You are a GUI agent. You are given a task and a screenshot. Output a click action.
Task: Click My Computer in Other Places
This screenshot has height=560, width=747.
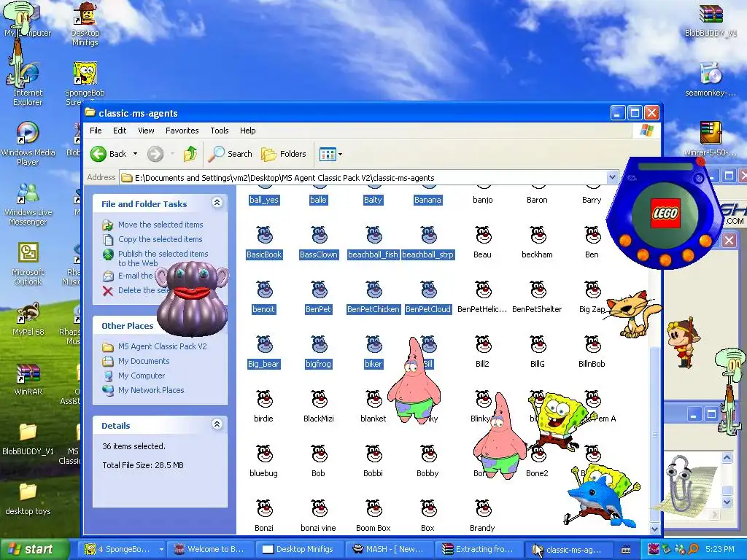(142, 376)
